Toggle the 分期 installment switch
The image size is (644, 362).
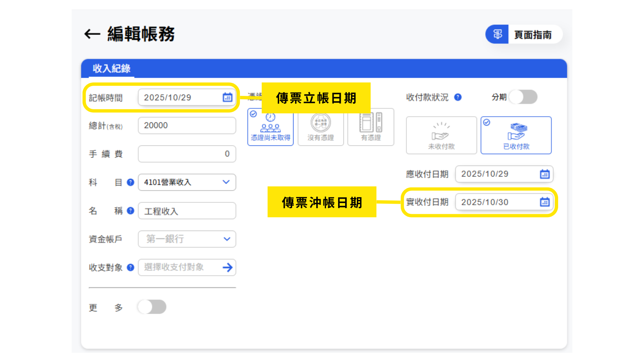[x=523, y=97]
